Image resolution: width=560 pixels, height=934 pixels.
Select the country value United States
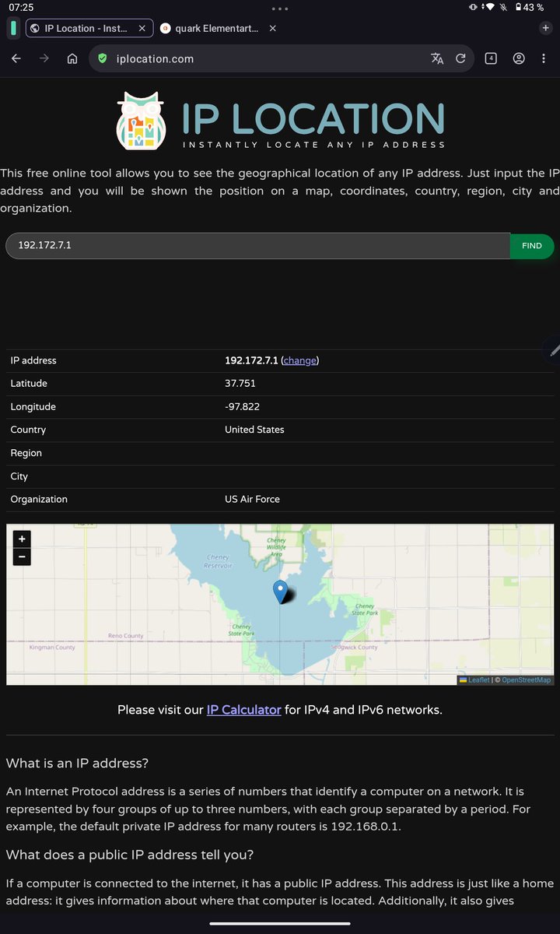click(254, 430)
